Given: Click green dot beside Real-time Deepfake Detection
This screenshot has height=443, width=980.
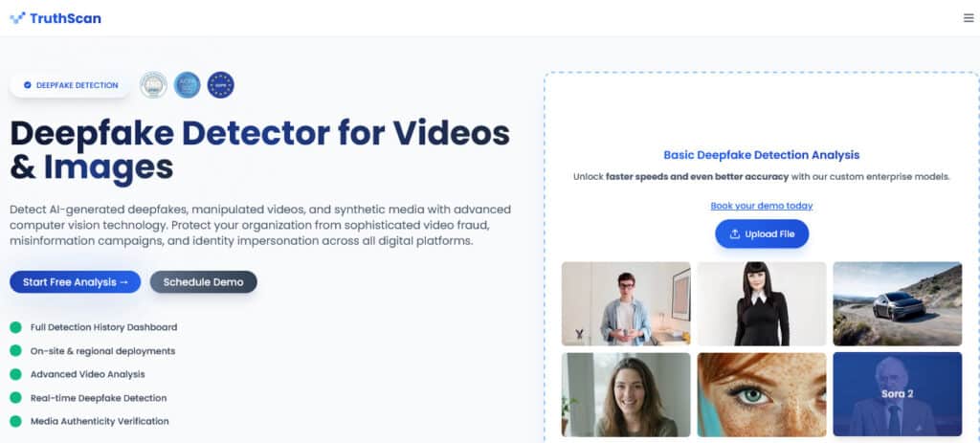Looking at the screenshot, I should 15,398.
